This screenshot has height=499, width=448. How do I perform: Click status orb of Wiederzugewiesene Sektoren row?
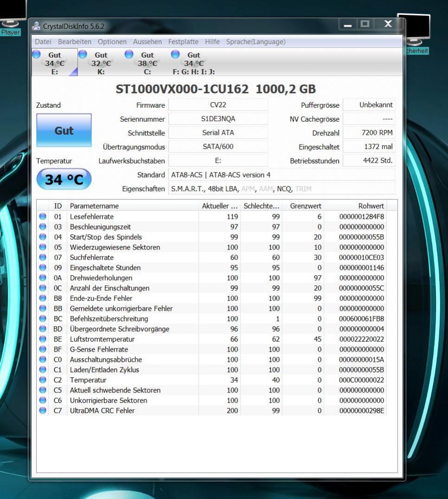(43, 247)
